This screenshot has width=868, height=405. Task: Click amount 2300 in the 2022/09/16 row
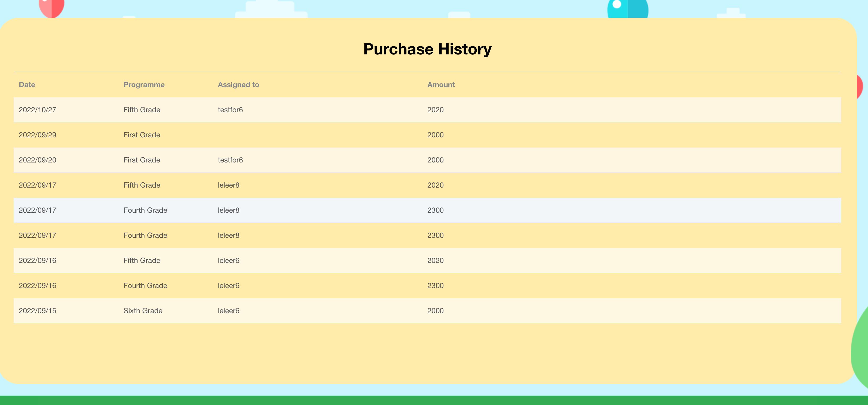pos(435,285)
